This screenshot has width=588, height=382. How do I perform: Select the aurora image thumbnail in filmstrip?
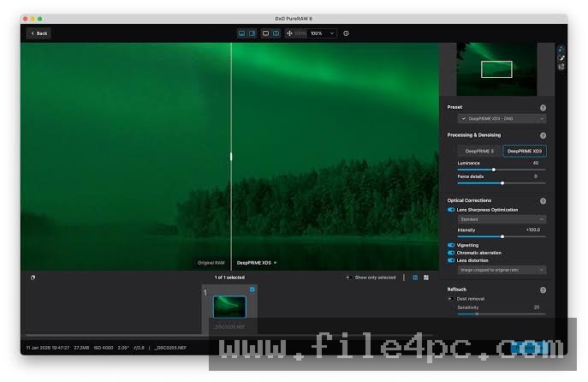point(229,307)
